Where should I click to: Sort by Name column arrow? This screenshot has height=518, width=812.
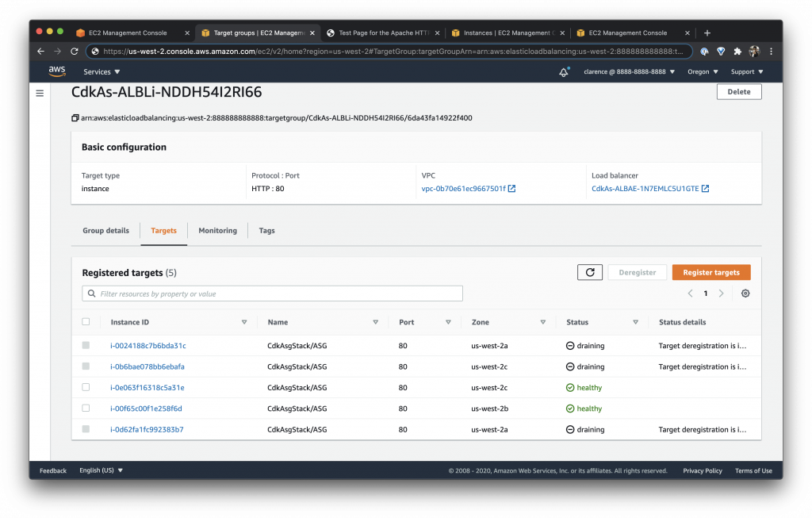pos(375,322)
